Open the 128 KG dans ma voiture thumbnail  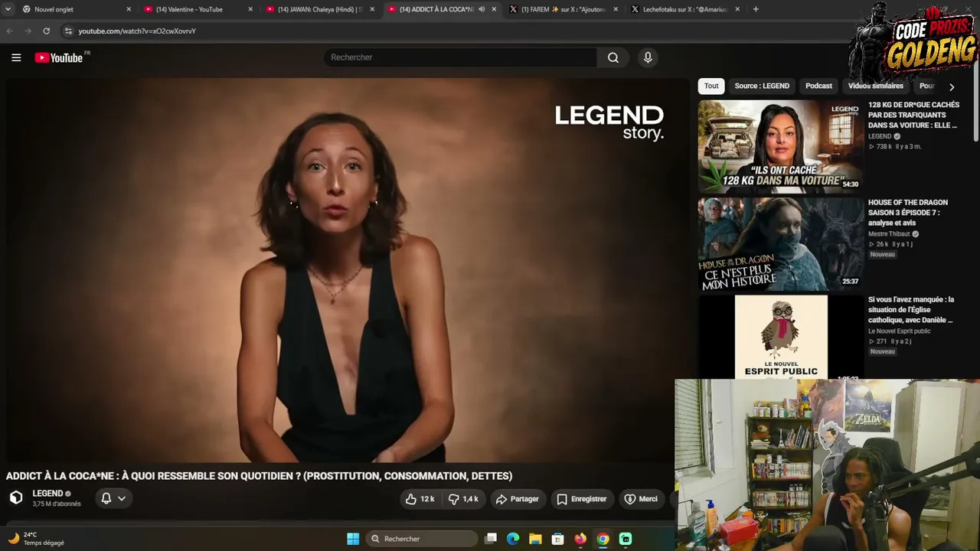click(780, 146)
